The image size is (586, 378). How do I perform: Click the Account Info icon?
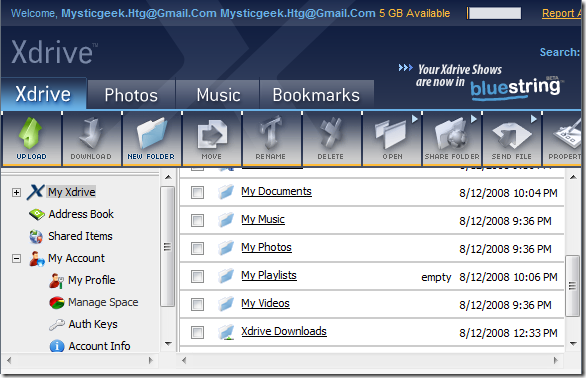(57, 346)
